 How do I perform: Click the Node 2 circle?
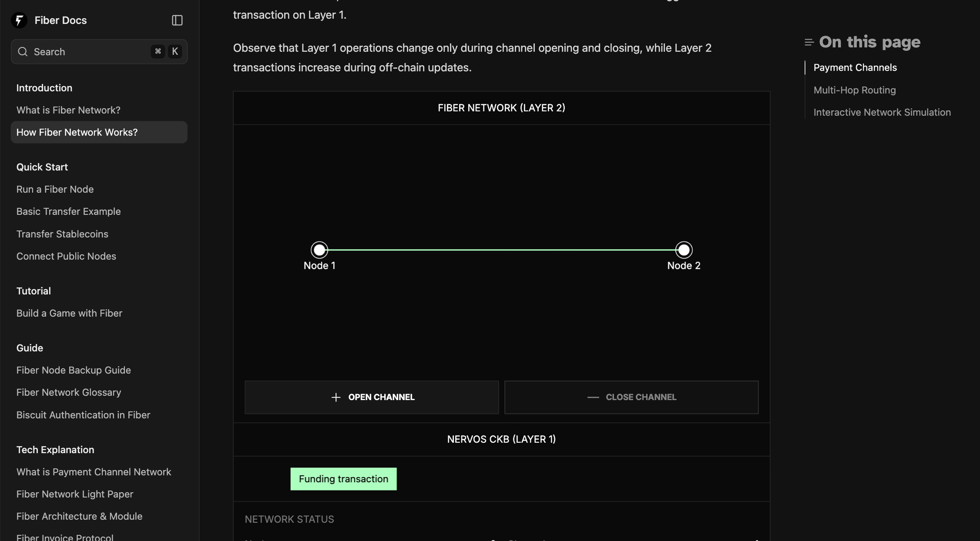coord(684,250)
